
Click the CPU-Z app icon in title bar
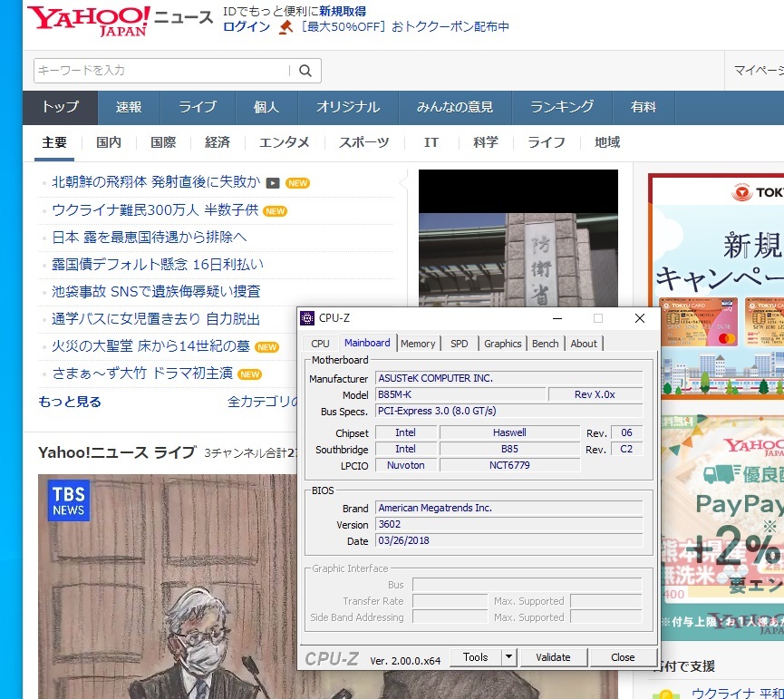click(x=307, y=318)
